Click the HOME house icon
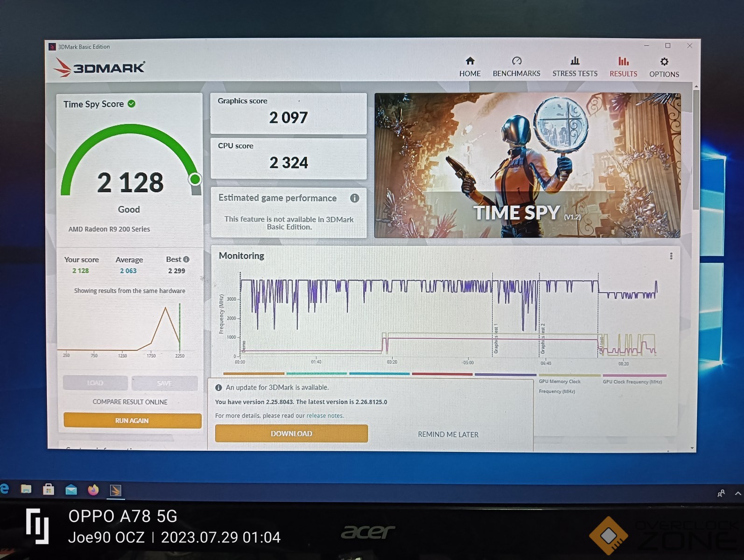744x560 pixels. tap(470, 61)
